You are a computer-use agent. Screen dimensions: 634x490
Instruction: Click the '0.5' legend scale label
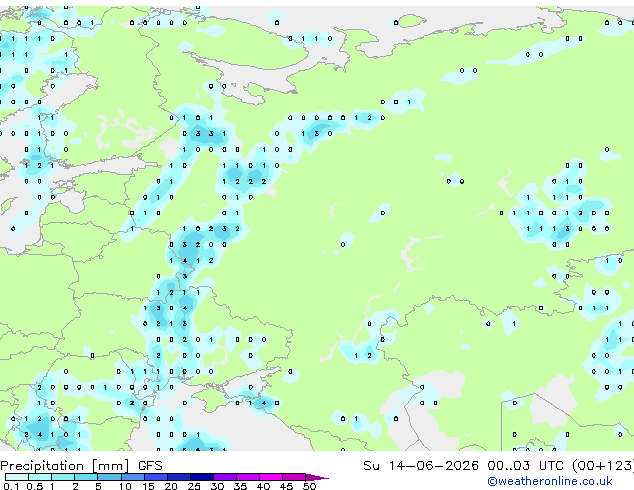pos(35,486)
